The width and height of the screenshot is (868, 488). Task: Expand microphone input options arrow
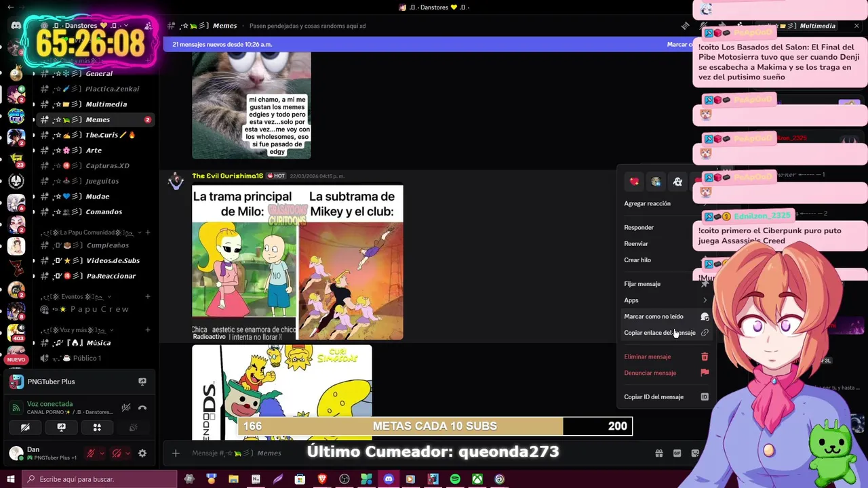coord(102,453)
